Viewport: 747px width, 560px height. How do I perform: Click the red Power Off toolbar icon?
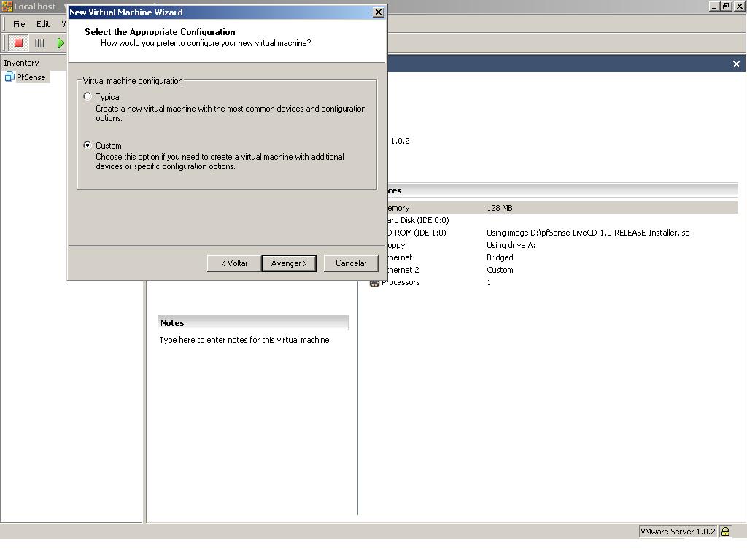coord(18,43)
